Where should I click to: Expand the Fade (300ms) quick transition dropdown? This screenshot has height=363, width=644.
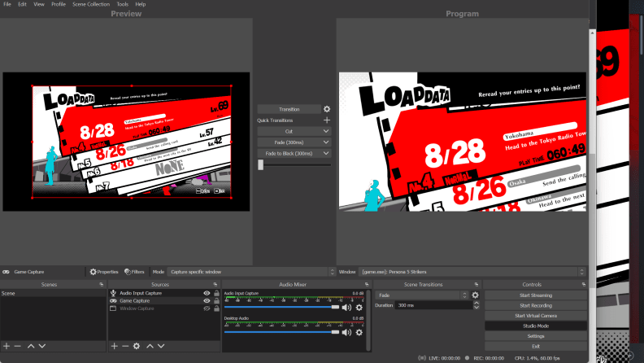326,142
